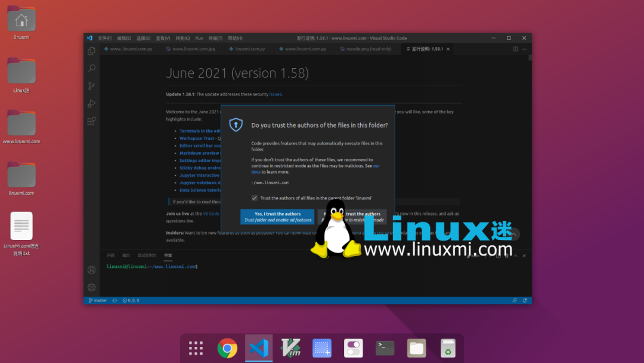The width and height of the screenshot is (644, 363).
Task: Select the linuxmi home folder on the desktop
Action: click(x=21, y=23)
